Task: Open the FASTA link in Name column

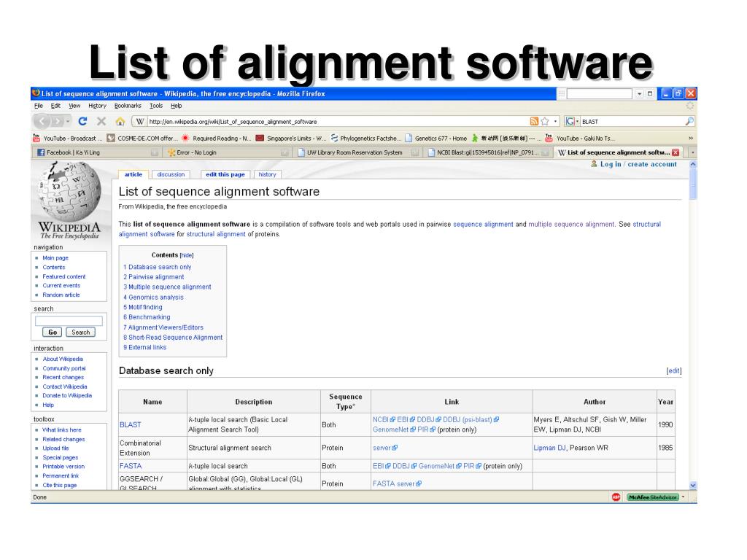Action: click(131, 466)
